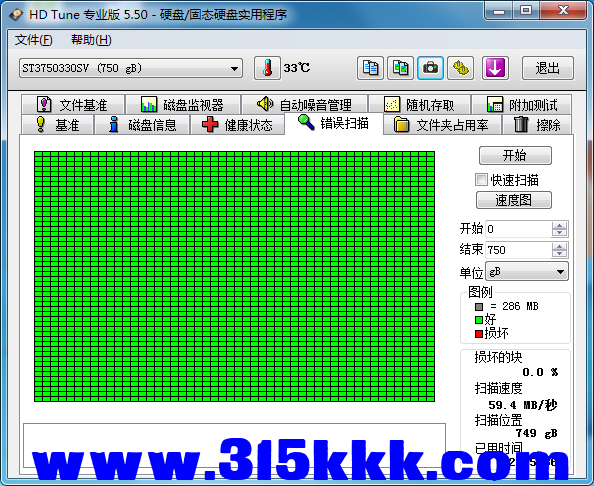Click the thermometer temperature icon

[x=267, y=68]
